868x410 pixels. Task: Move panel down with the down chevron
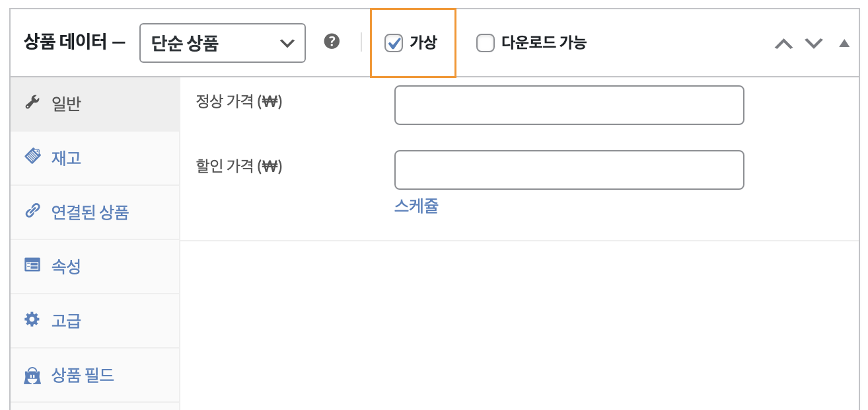pos(814,44)
